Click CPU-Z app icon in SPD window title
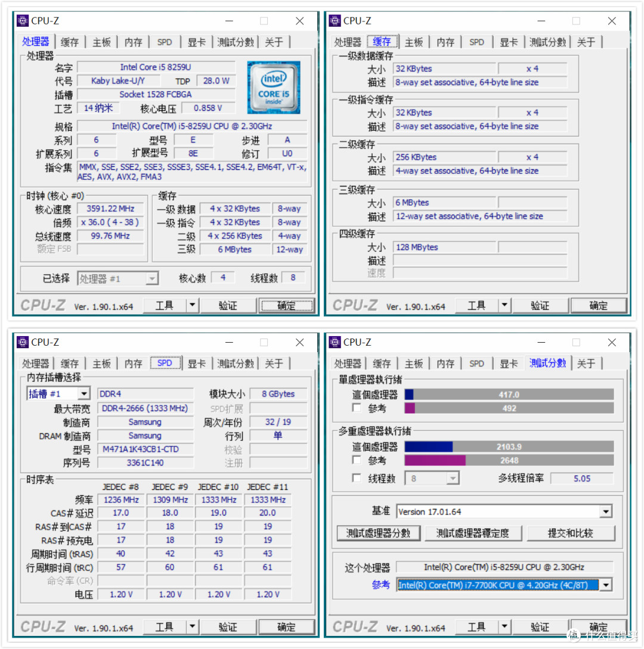644x649 pixels. pyautogui.click(x=23, y=342)
